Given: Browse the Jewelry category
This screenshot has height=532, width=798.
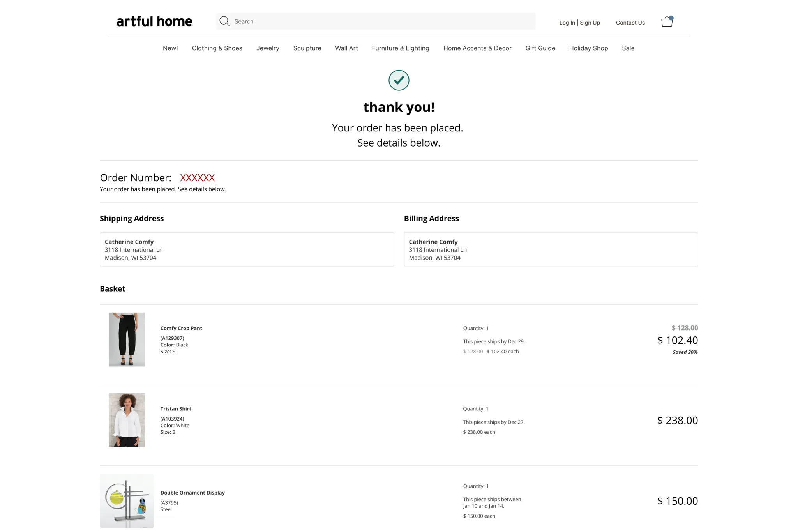Looking at the screenshot, I should 268,48.
